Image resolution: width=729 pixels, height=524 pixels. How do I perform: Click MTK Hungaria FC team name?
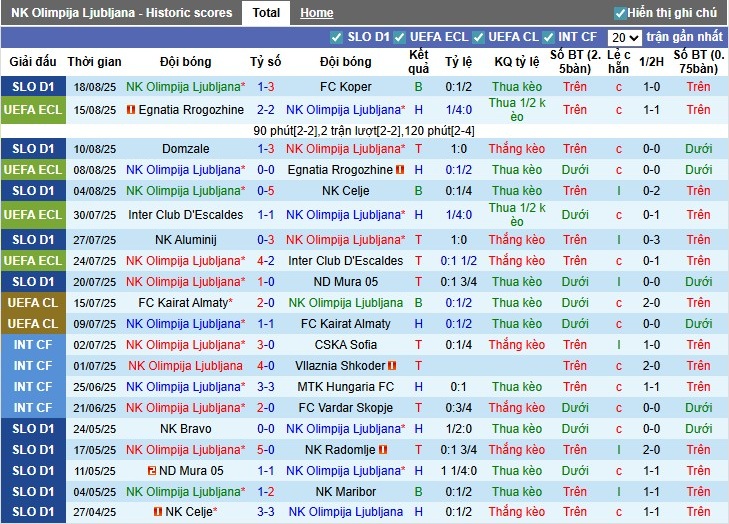click(x=345, y=387)
